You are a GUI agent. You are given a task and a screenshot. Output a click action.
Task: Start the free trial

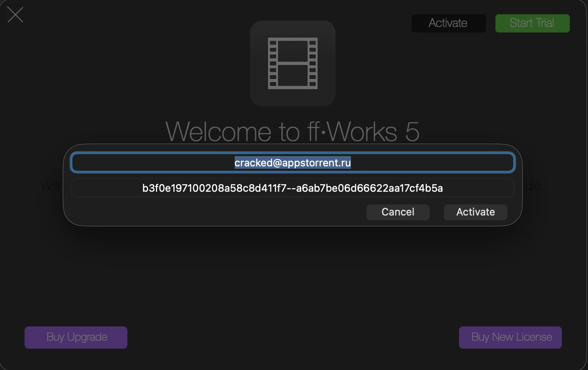pyautogui.click(x=532, y=23)
